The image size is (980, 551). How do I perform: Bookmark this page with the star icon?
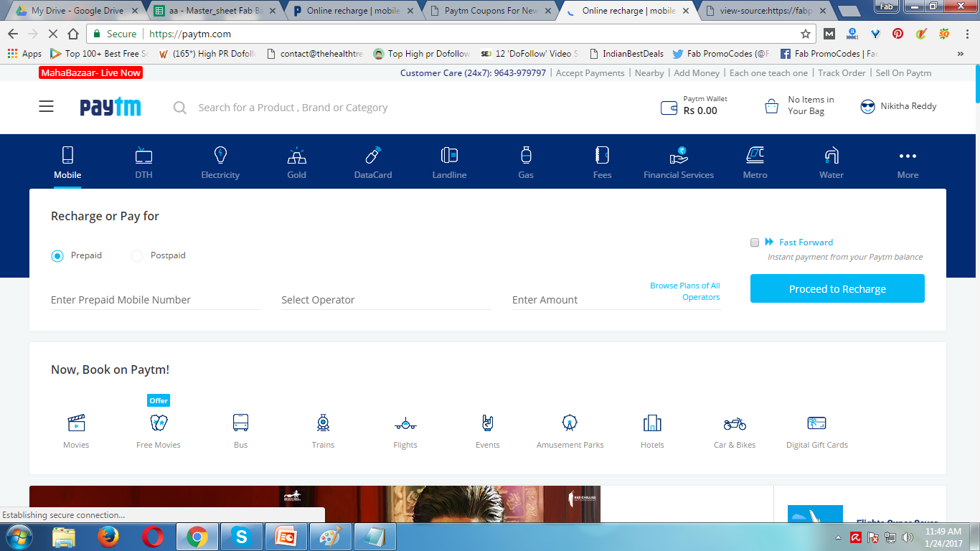pyautogui.click(x=806, y=34)
